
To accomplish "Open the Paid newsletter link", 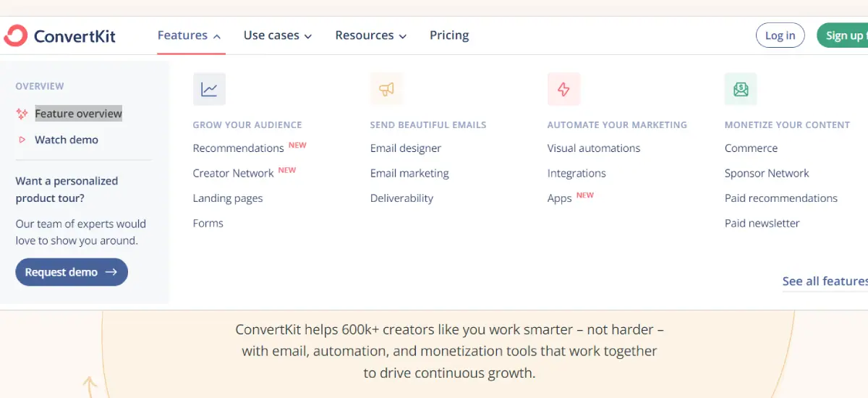I will click(762, 224).
